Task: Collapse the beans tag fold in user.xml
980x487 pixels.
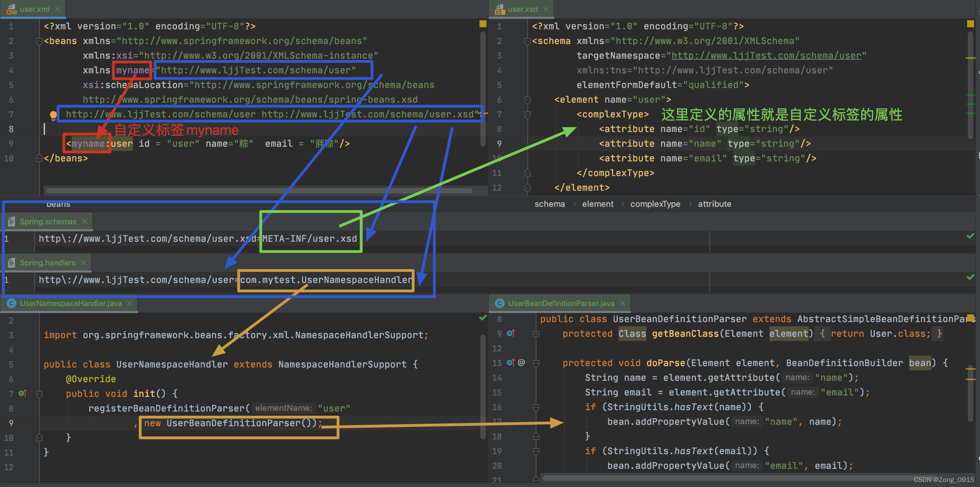Action: 39,41
